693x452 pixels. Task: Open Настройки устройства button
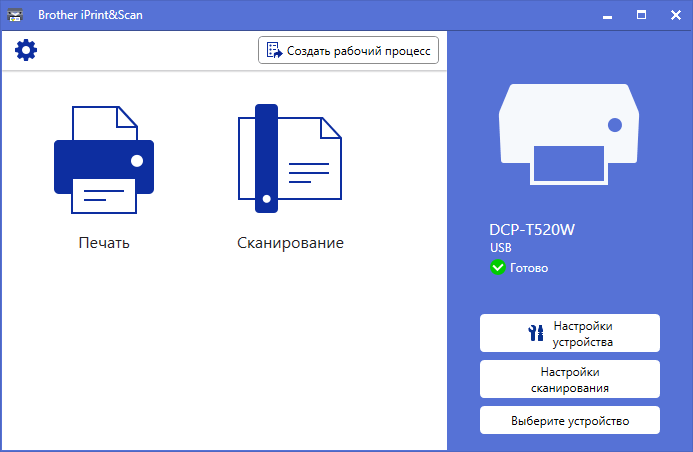(x=570, y=333)
